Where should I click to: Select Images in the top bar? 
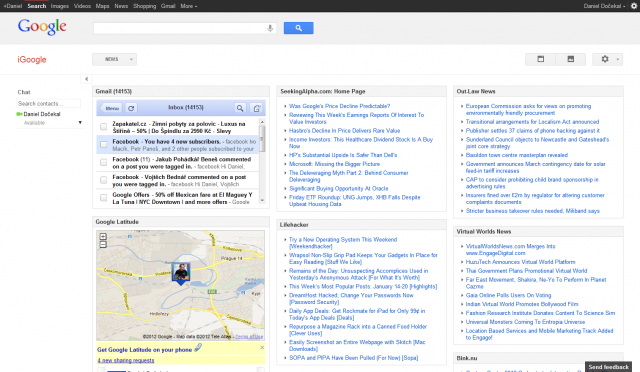(60, 6)
